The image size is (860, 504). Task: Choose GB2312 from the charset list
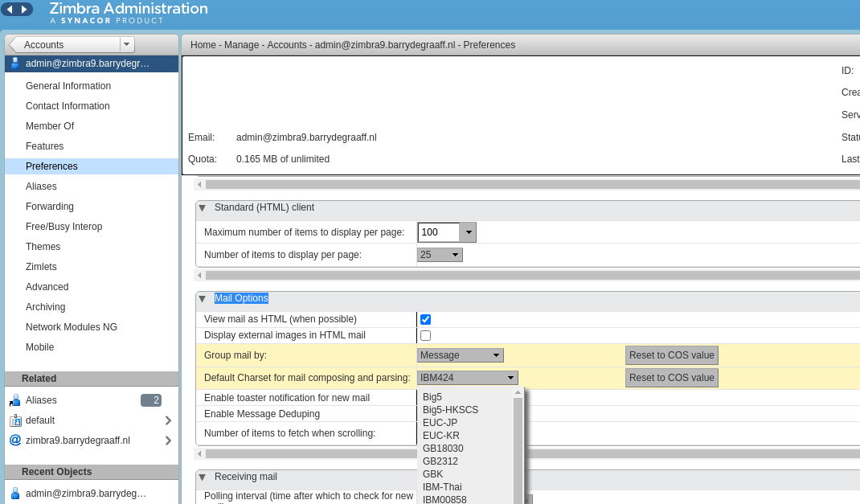point(440,461)
